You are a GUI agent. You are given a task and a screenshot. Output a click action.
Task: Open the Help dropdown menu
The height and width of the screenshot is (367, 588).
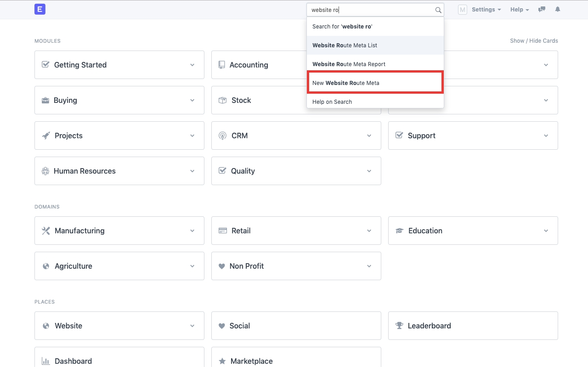tap(520, 10)
